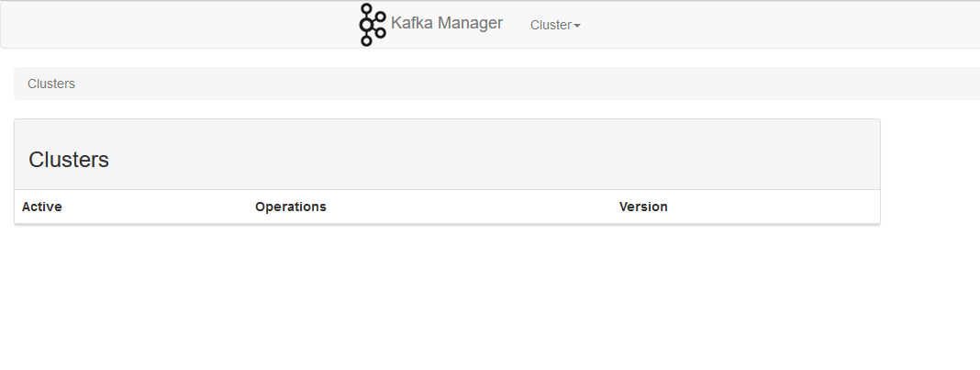Click the Version column header

pyautogui.click(x=643, y=207)
